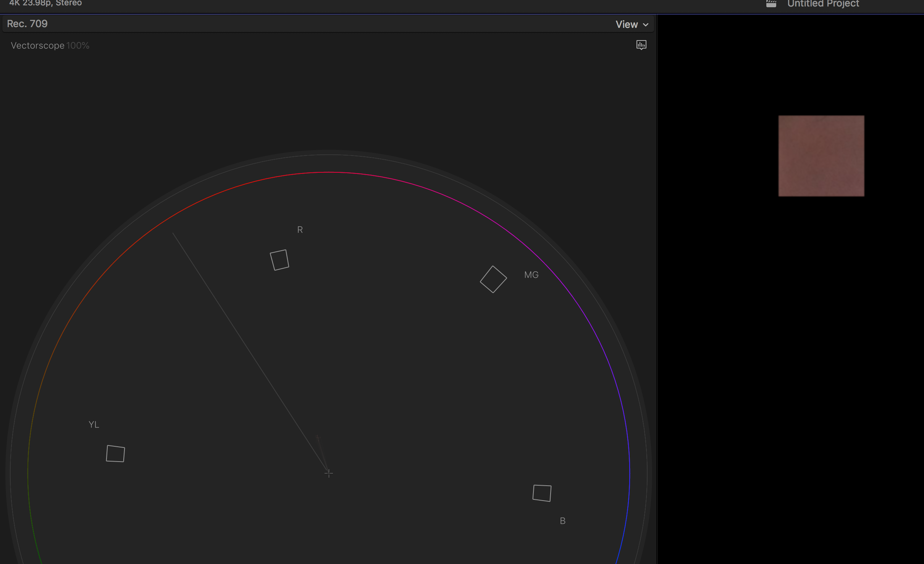Image resolution: width=924 pixels, height=564 pixels.
Task: Click the brown image in the viewer
Action: (x=821, y=156)
